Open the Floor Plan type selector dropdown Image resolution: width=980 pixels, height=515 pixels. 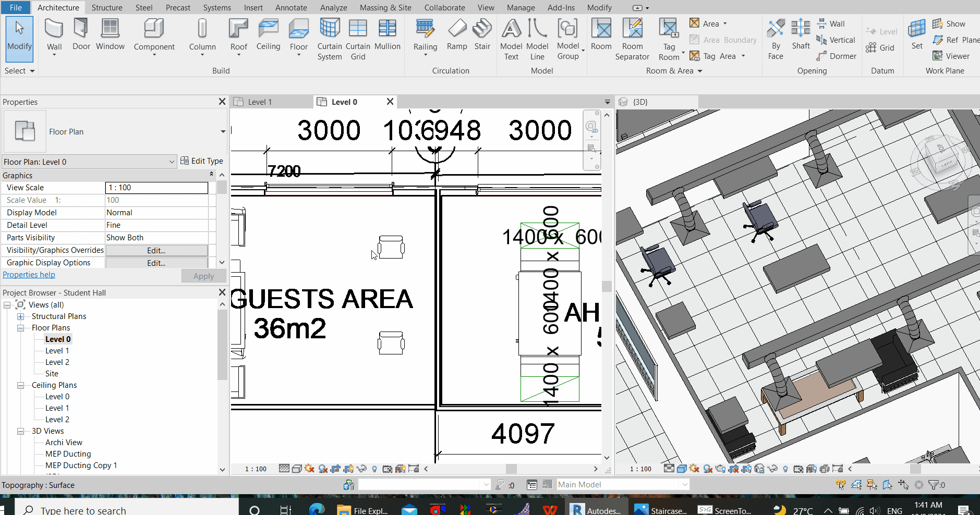[x=223, y=132]
